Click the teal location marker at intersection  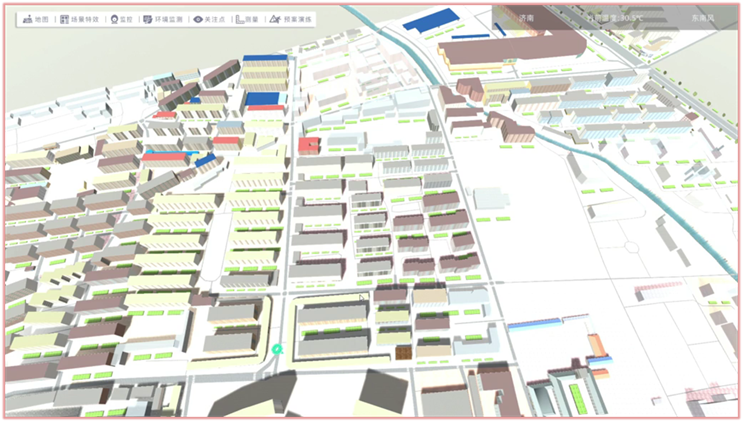click(277, 350)
